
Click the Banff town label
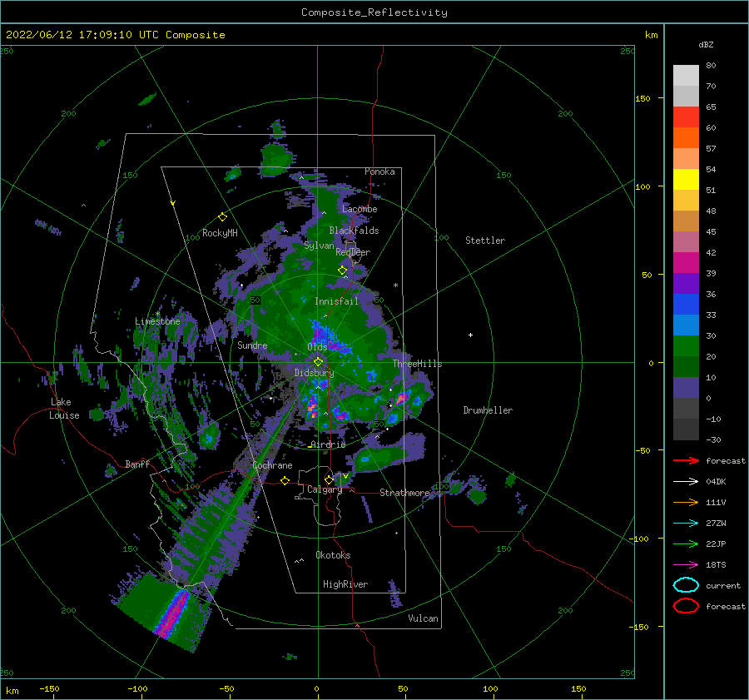[137, 464]
